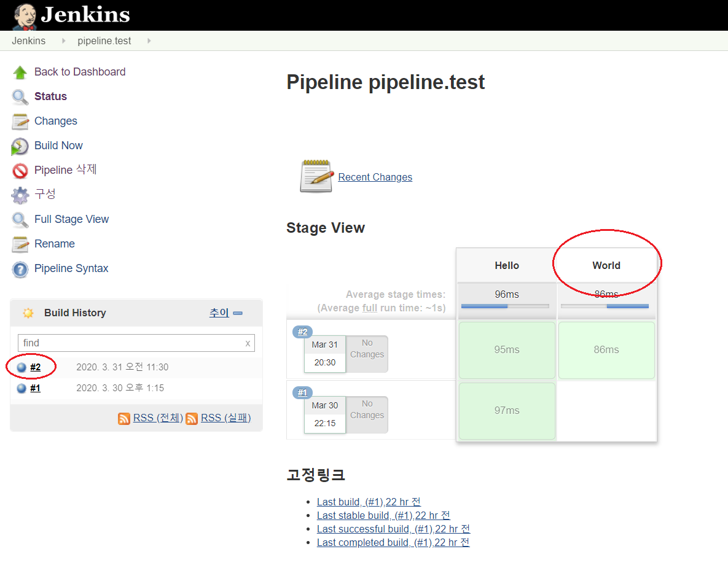Click the Recent Changes notepad icon

316,176
